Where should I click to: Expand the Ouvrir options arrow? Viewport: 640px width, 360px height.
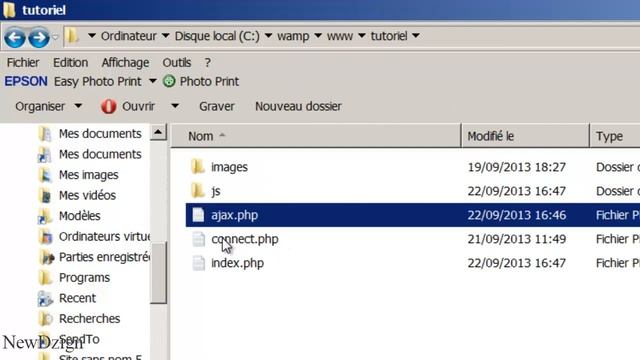point(175,106)
